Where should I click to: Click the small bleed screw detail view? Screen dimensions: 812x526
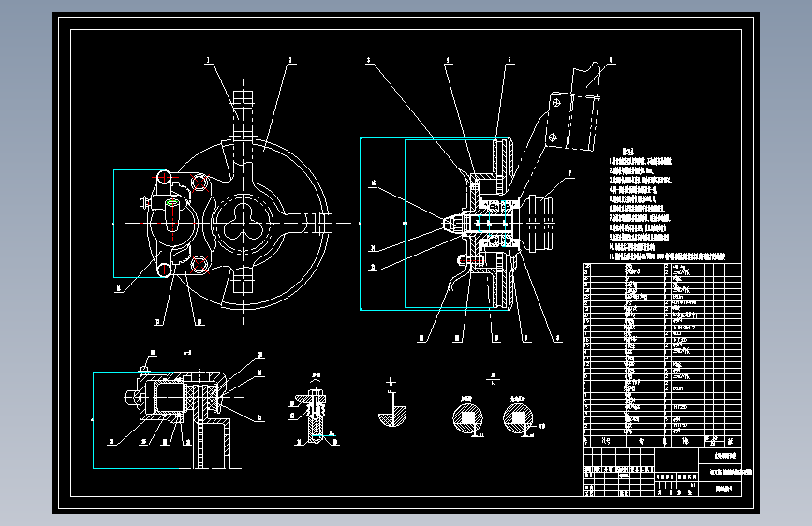coord(315,416)
